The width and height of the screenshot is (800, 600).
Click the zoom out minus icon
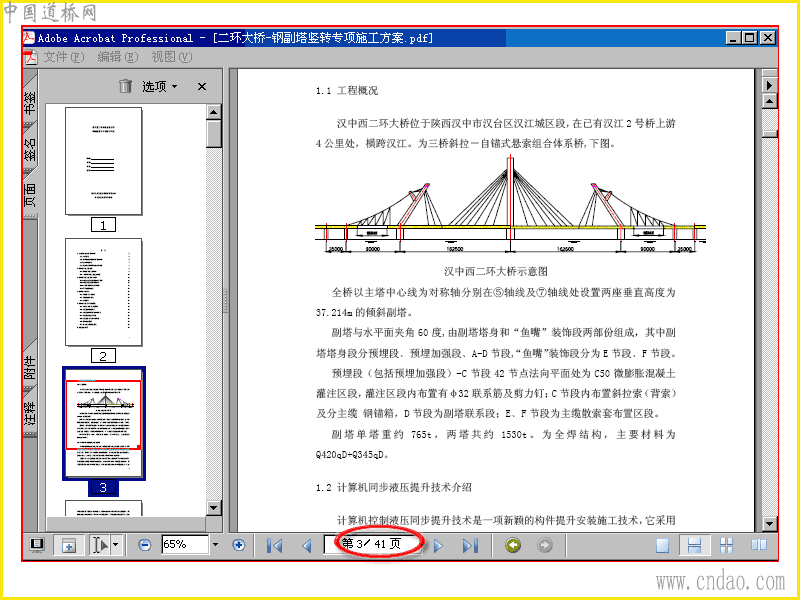tap(145, 545)
